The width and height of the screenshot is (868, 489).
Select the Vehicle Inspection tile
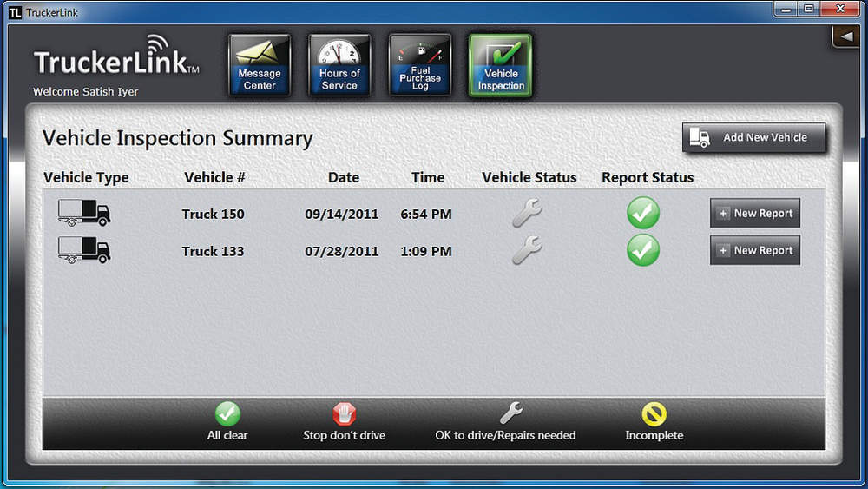[501, 66]
